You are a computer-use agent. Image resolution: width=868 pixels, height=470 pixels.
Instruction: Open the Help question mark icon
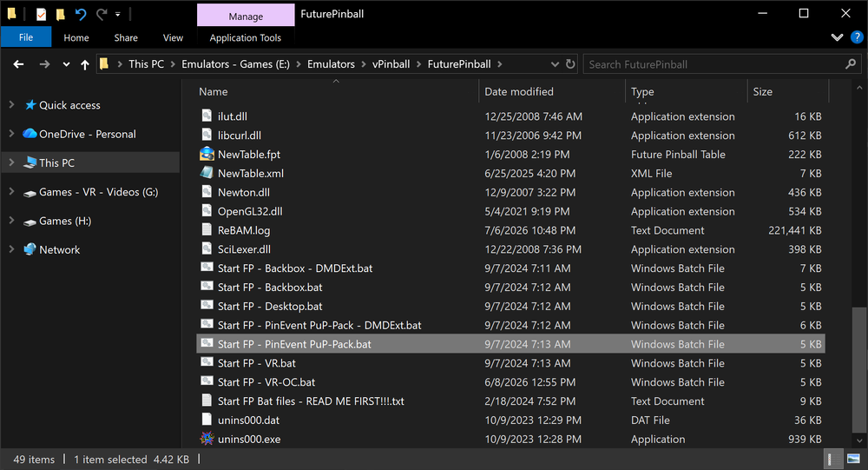click(x=857, y=37)
